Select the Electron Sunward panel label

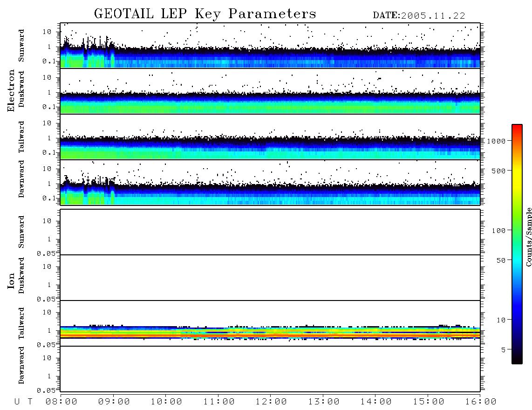coord(21,46)
